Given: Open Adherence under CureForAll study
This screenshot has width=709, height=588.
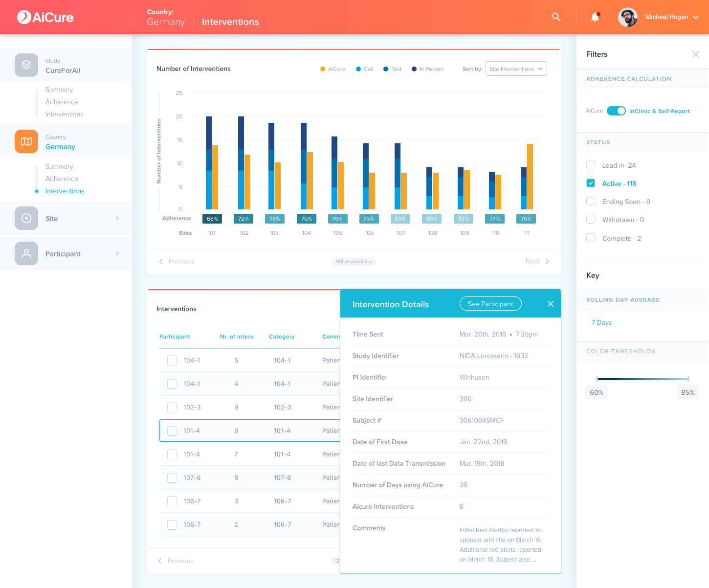Looking at the screenshot, I should tap(62, 102).
